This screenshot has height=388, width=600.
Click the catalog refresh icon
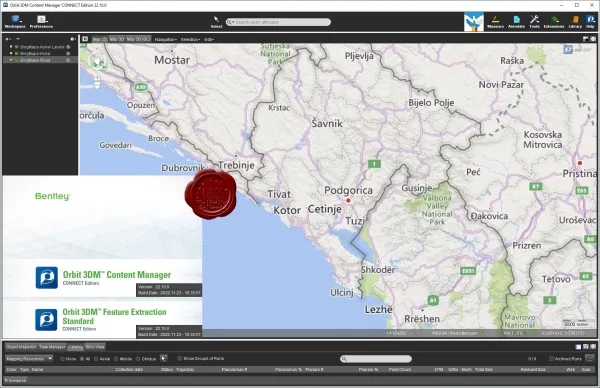pos(590,359)
